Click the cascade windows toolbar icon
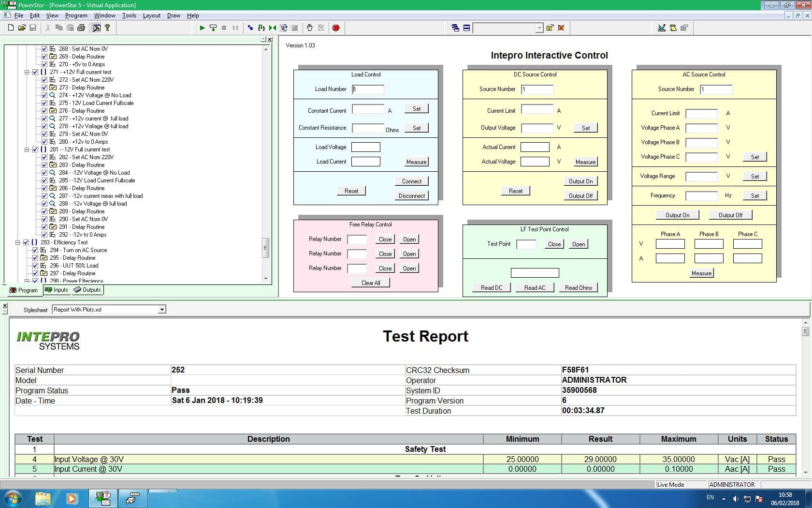 455,28
